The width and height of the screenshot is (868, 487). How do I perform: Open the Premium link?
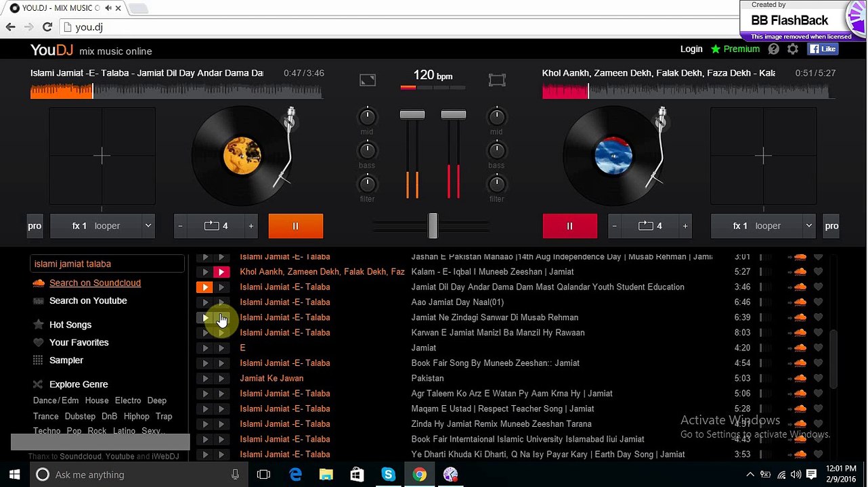735,49
